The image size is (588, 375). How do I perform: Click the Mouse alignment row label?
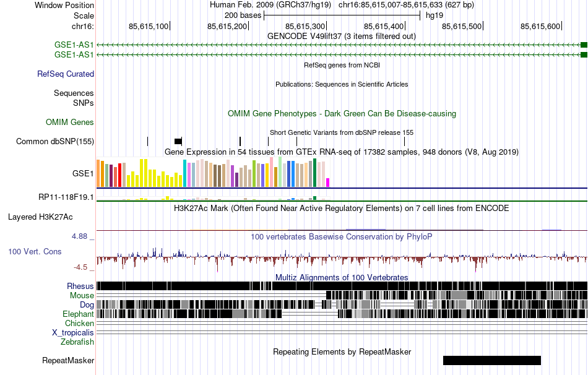coord(82,296)
